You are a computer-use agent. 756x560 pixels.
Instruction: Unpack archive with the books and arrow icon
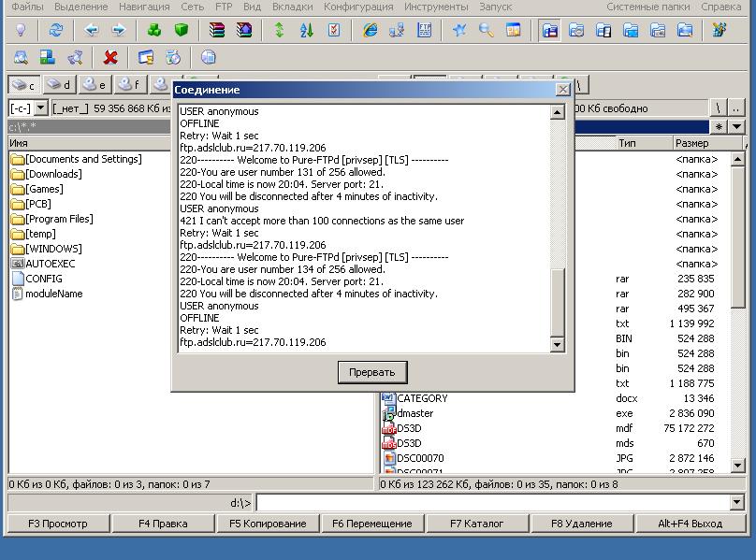click(x=244, y=30)
